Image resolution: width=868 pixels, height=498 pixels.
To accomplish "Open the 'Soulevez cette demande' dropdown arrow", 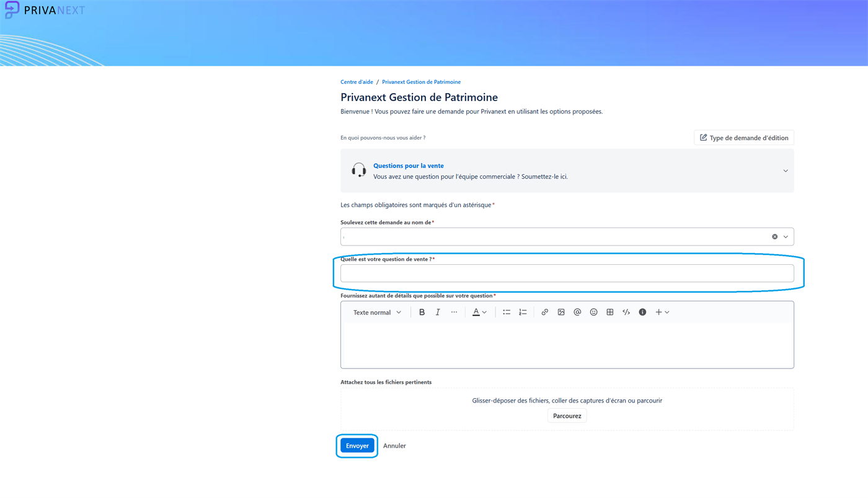I will [x=786, y=237].
